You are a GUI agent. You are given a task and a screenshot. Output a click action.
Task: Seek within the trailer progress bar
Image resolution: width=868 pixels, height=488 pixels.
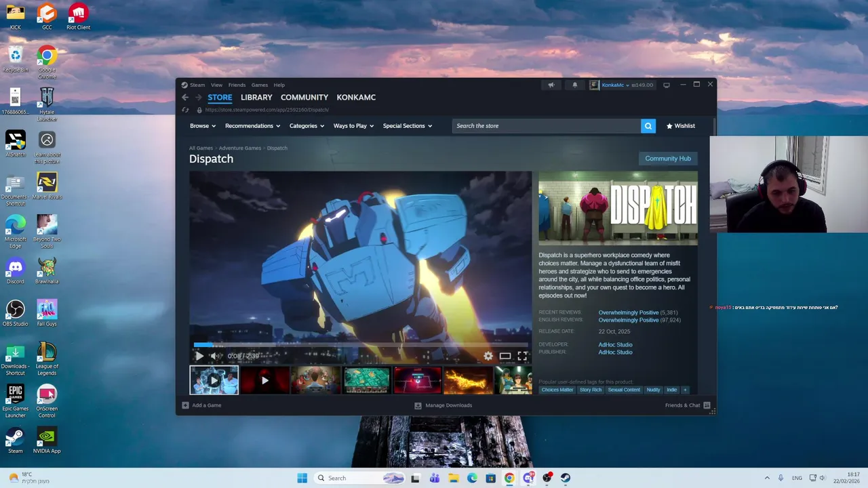(x=361, y=344)
